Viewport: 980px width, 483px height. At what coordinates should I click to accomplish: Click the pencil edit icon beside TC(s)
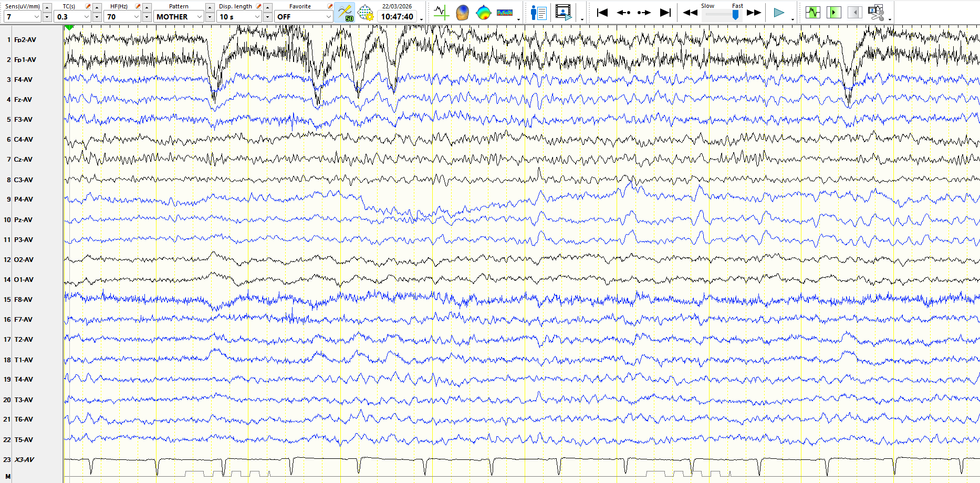tap(88, 6)
